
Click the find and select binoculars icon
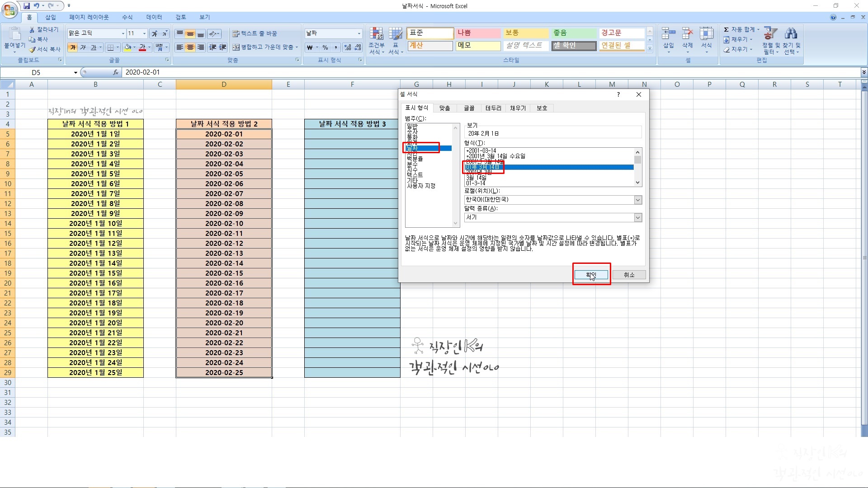[791, 34]
